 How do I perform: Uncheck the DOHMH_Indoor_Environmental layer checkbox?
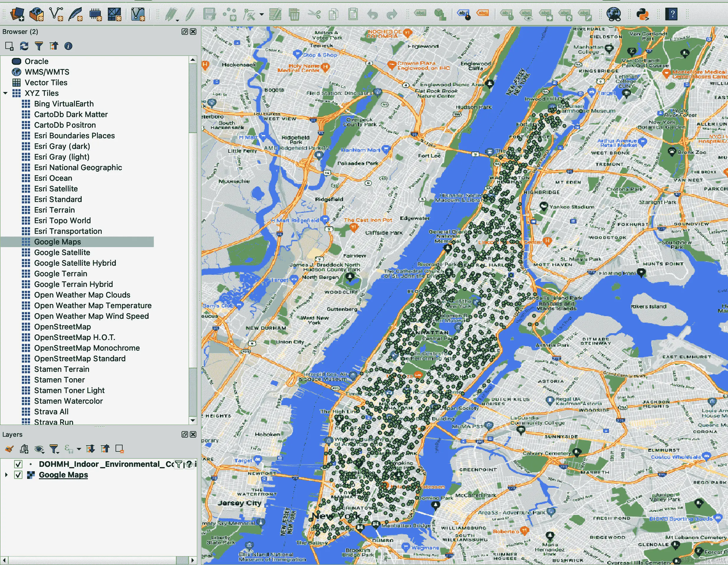pyautogui.click(x=18, y=464)
